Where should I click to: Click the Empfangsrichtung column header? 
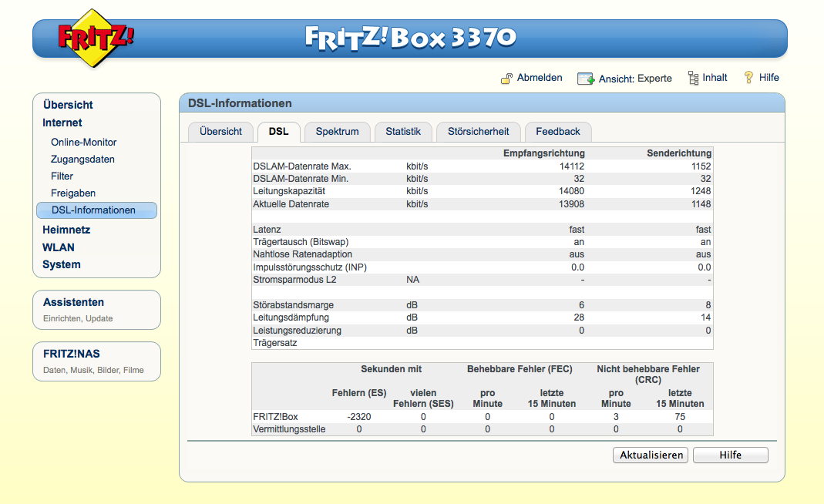point(544,153)
